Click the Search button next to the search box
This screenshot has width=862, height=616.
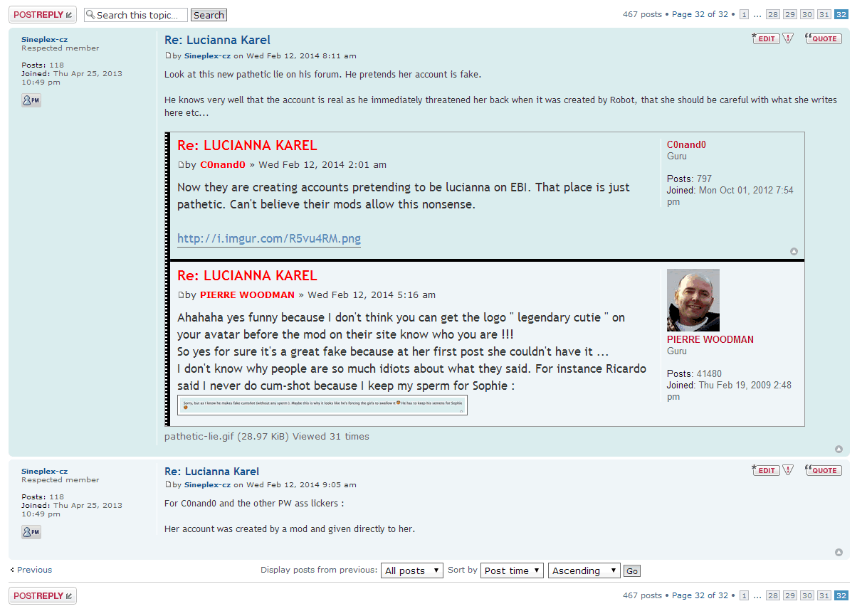pos(209,15)
